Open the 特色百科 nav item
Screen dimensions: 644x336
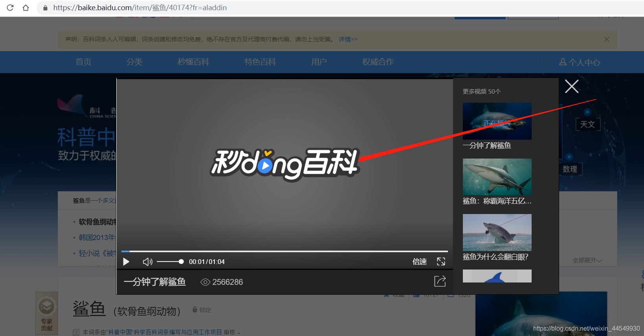(x=260, y=62)
